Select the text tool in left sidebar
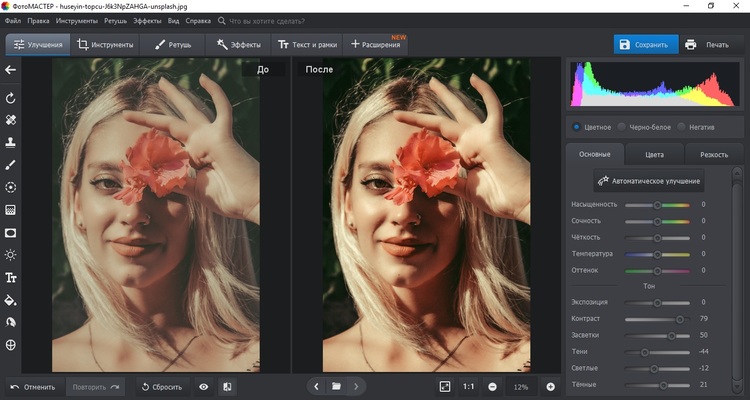 (11, 277)
